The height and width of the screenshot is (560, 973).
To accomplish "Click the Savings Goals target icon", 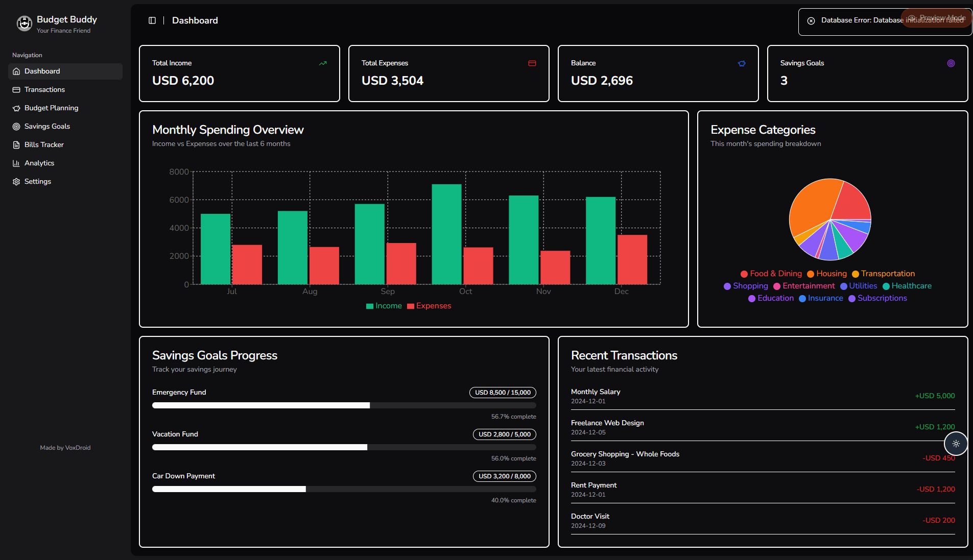I will coord(951,63).
